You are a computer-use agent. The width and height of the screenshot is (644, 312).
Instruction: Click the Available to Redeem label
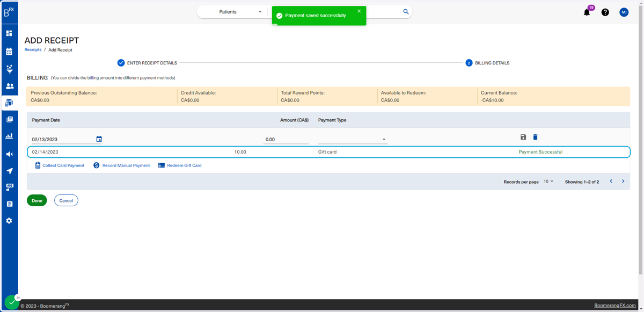[404, 93]
